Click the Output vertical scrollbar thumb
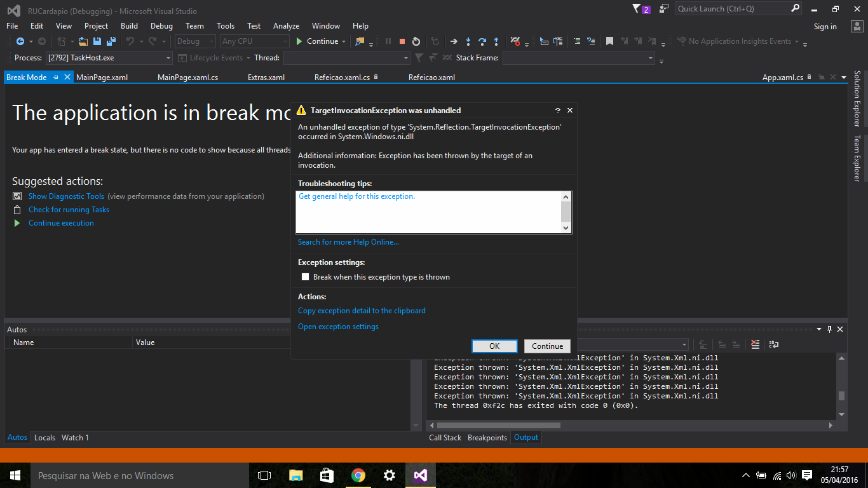Viewport: 868px width, 488px height. pyautogui.click(x=841, y=395)
